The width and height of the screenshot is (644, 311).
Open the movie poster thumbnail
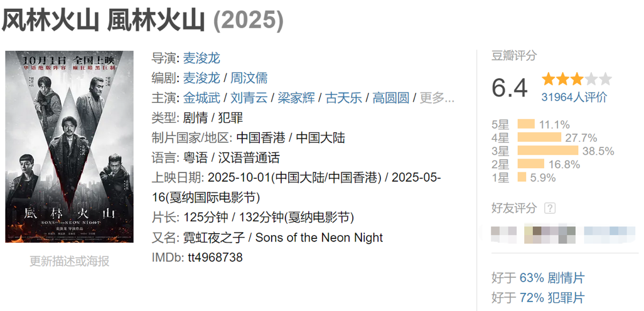[x=69, y=146]
